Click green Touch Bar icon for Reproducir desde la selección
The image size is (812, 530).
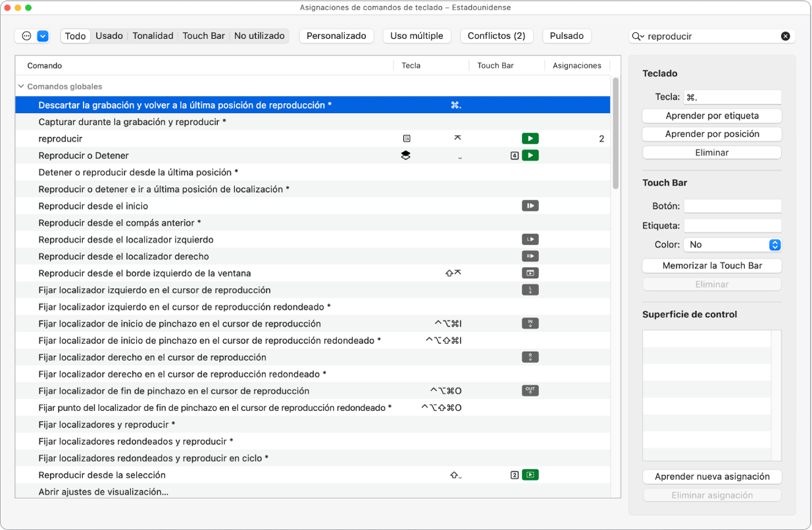coord(530,475)
